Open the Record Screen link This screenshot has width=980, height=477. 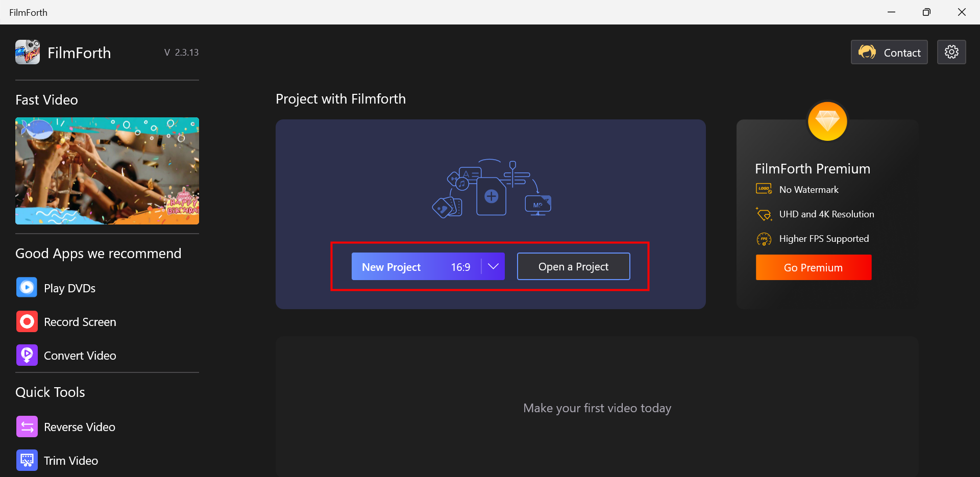[80, 322]
